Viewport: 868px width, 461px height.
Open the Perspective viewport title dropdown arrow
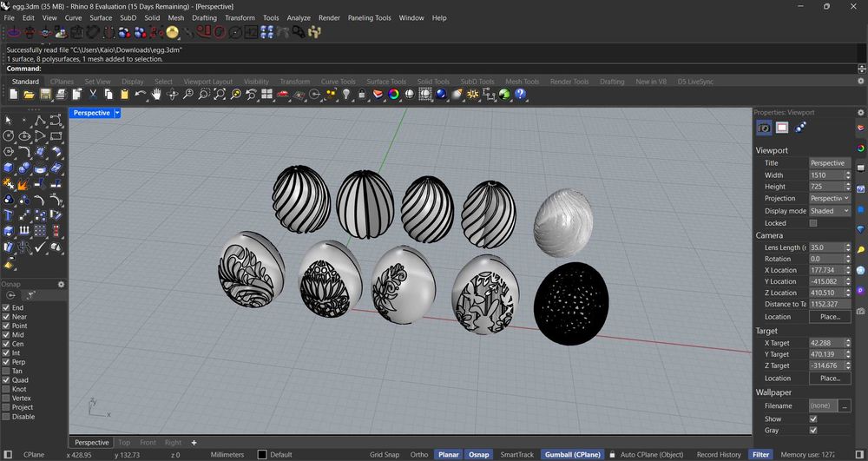(x=117, y=113)
